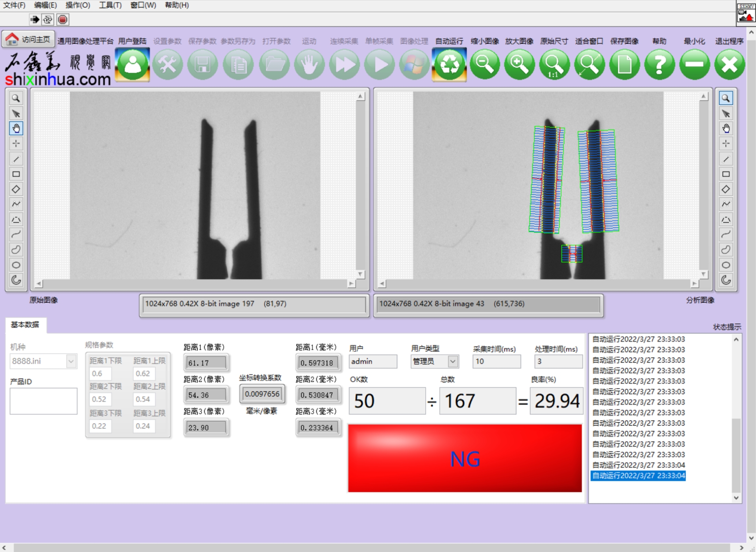Open help via the question mark icon
The width and height of the screenshot is (756, 552).
click(x=659, y=65)
